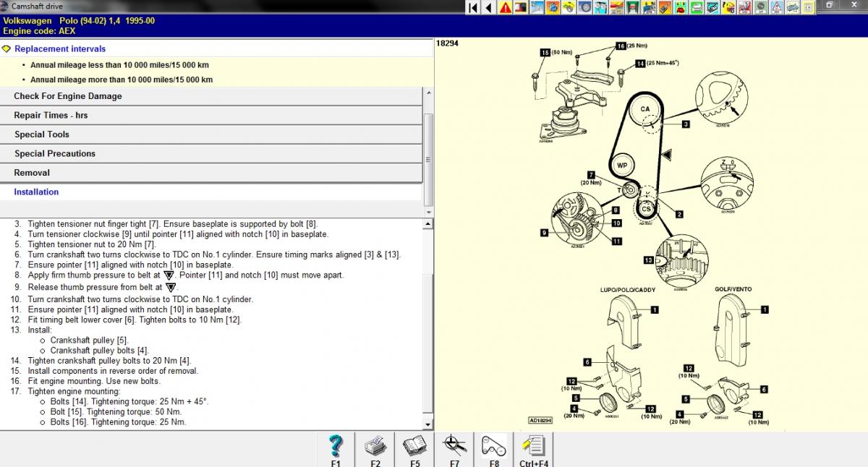Print the page with the F2 printer icon
Screen dimensions: 868x467
[375, 445]
